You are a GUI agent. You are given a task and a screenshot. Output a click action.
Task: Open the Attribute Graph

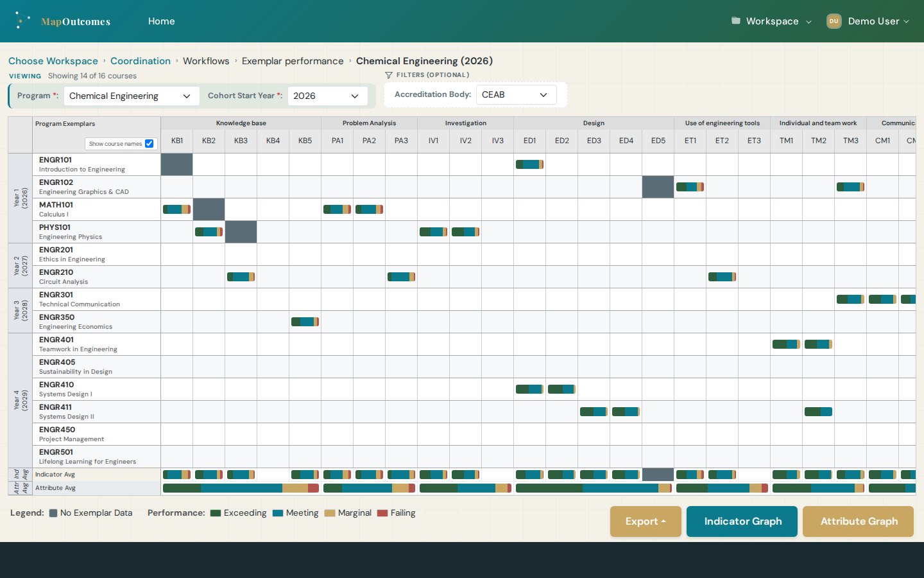click(x=858, y=521)
